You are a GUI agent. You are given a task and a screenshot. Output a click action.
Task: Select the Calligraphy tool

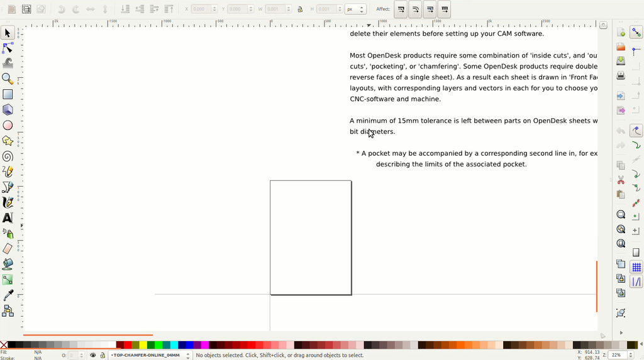(x=8, y=202)
